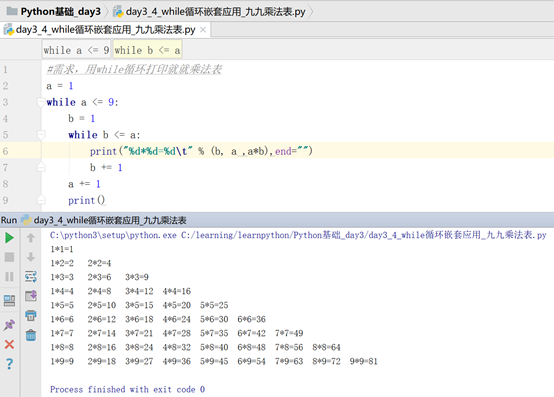Click the Pause output icon
The height and width of the screenshot is (397, 554).
tap(10, 276)
